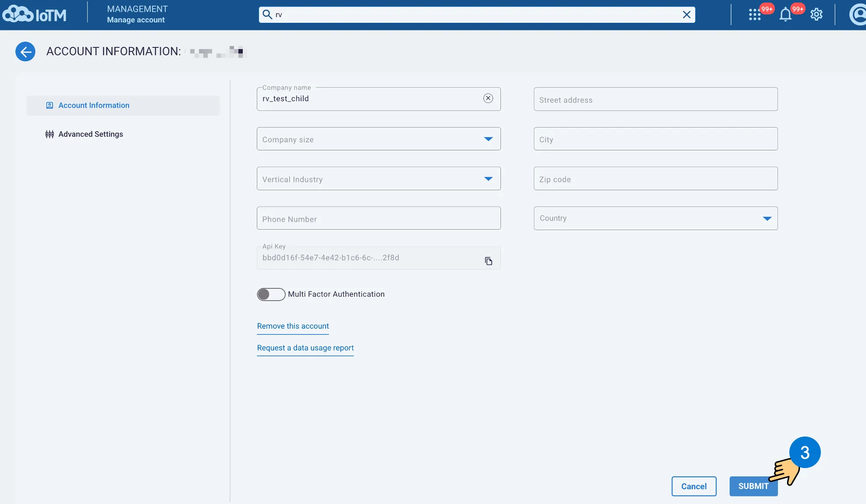Image resolution: width=866 pixels, height=504 pixels.
Task: Click the ACCOUNT INFORMATION heading
Action: tap(114, 51)
